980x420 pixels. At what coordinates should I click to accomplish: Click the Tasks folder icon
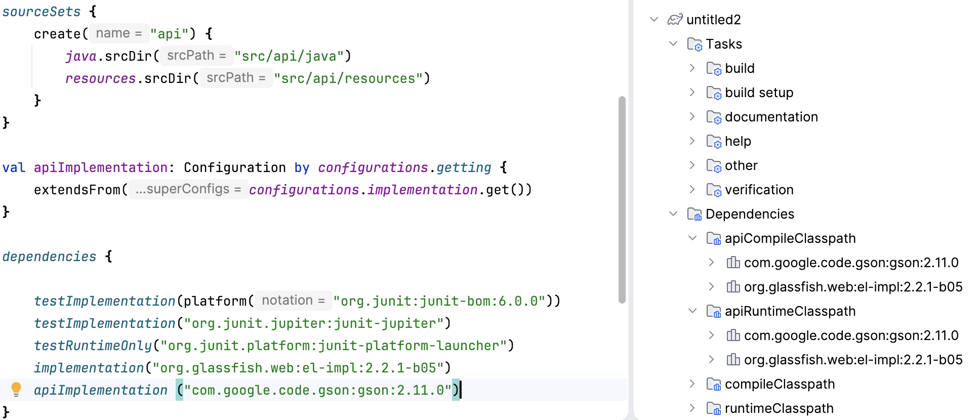(695, 44)
